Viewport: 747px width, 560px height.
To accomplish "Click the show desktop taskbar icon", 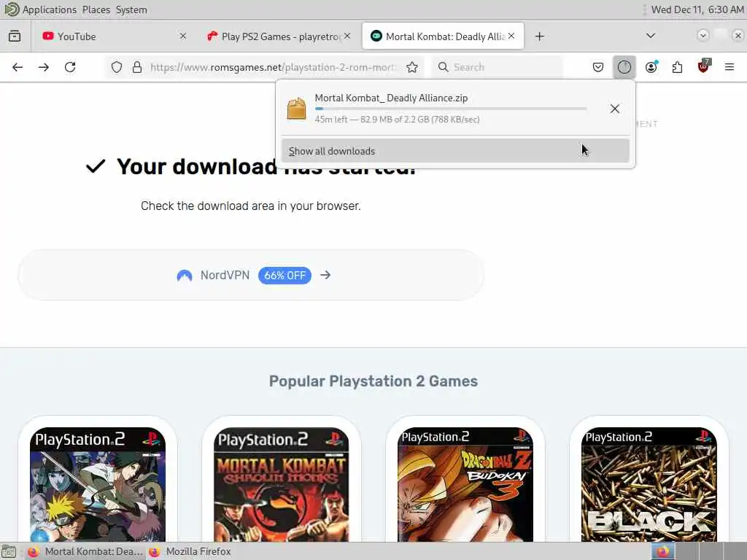I will [x=9, y=551].
